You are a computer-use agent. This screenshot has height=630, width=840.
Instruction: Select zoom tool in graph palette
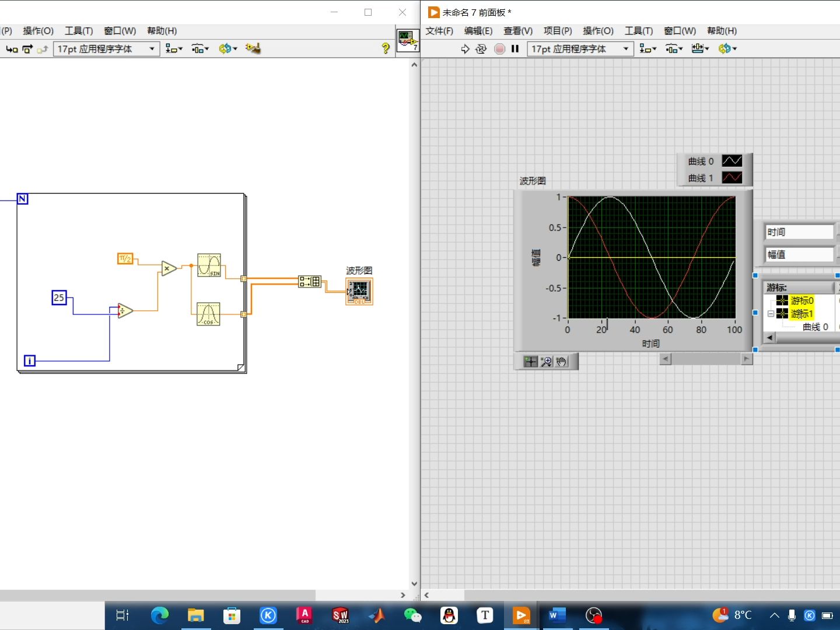tap(546, 362)
